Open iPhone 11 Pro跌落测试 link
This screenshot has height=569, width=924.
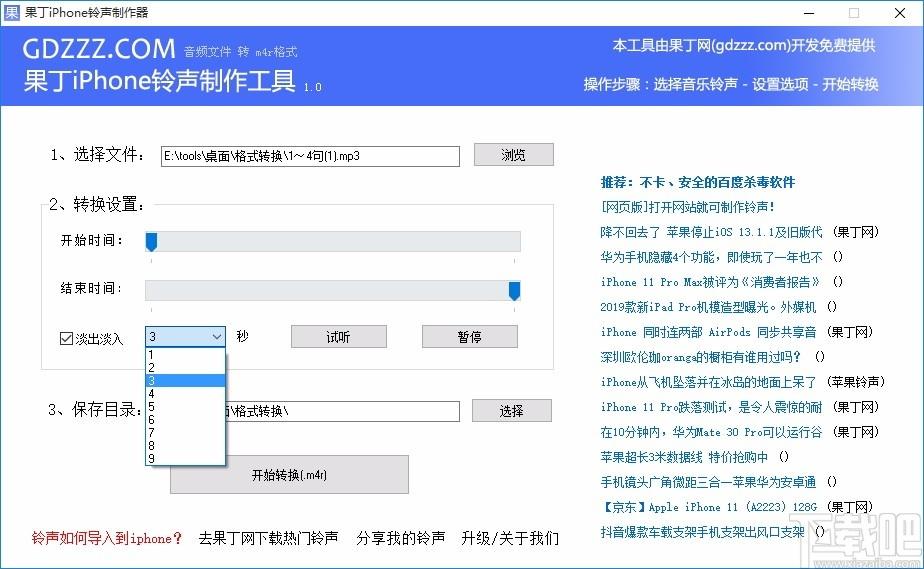click(x=711, y=407)
